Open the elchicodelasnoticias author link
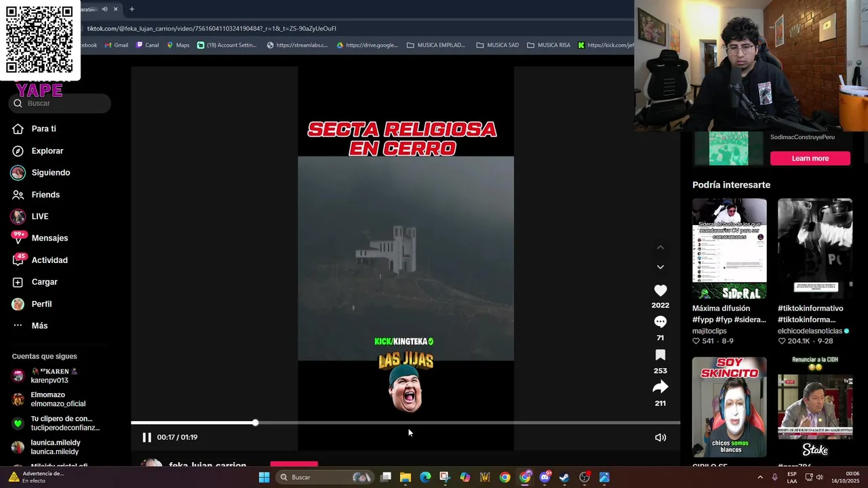Viewport: 868px width, 488px height. coord(810,331)
